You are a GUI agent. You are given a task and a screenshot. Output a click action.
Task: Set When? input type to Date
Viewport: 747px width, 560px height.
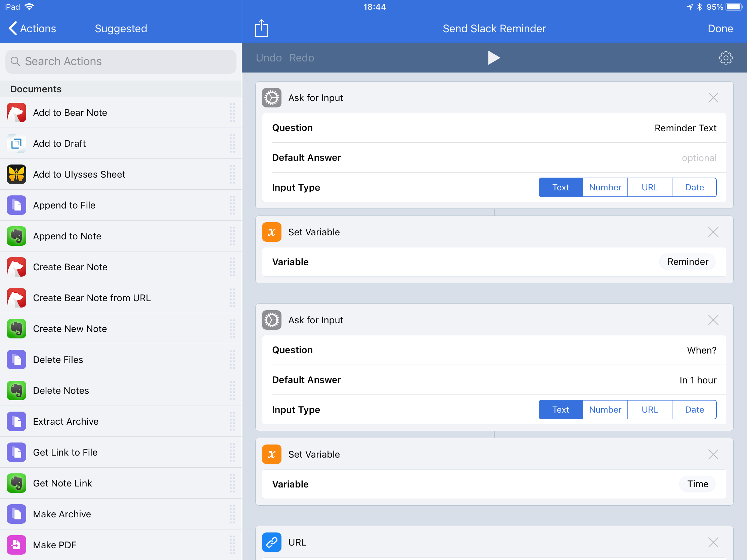694,410
